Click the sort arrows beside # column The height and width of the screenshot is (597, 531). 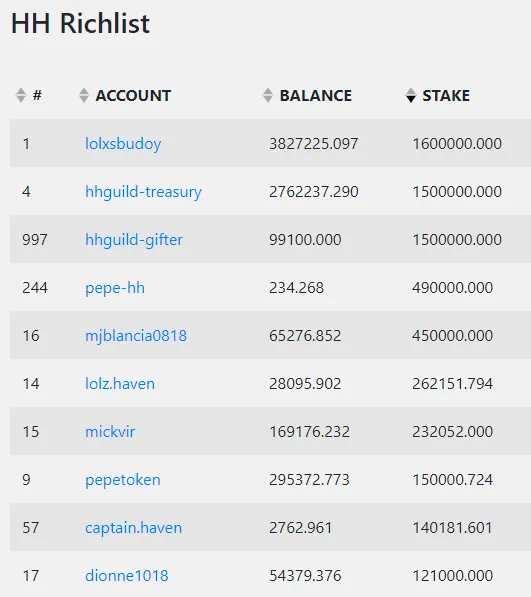(x=21, y=95)
